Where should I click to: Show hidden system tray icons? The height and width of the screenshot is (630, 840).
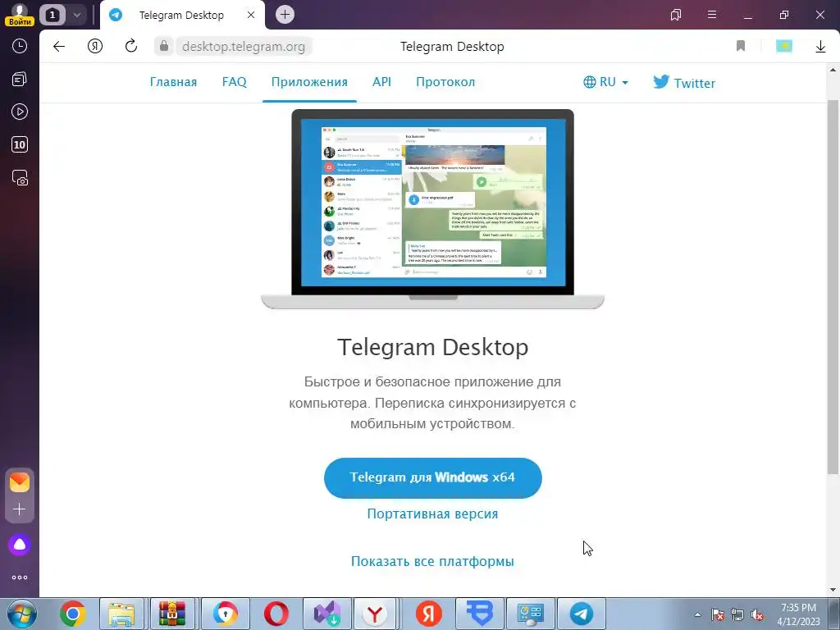(x=697, y=614)
